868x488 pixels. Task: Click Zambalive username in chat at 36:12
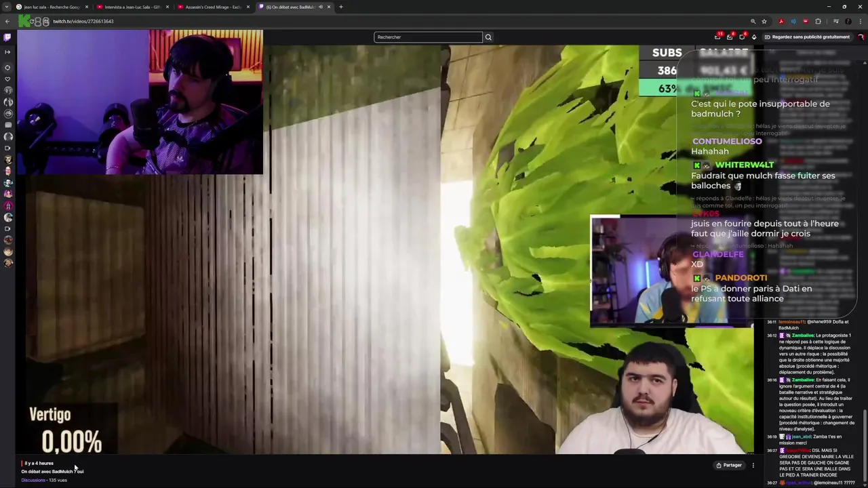(803, 335)
